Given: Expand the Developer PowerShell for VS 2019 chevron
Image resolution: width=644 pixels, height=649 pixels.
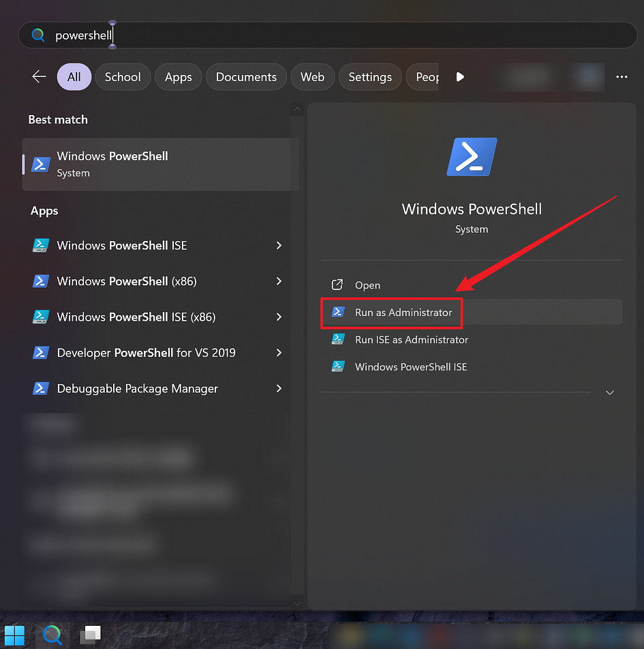Looking at the screenshot, I should [279, 353].
